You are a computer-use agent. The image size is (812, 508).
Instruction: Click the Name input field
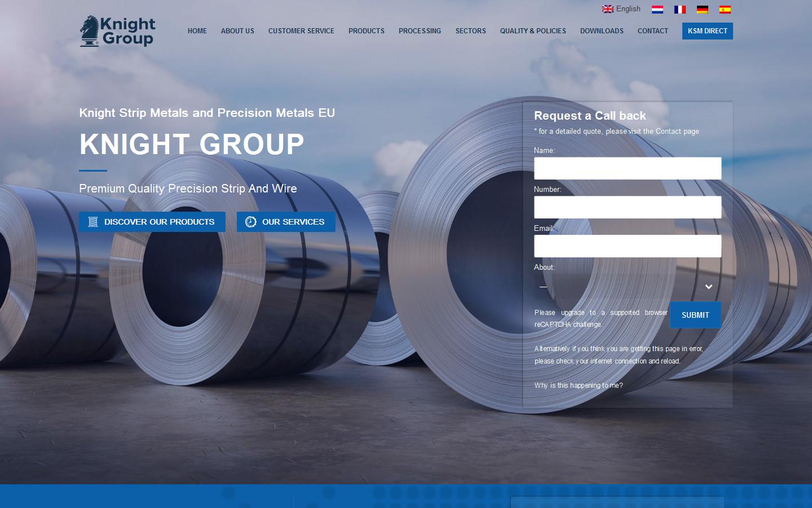pos(627,168)
